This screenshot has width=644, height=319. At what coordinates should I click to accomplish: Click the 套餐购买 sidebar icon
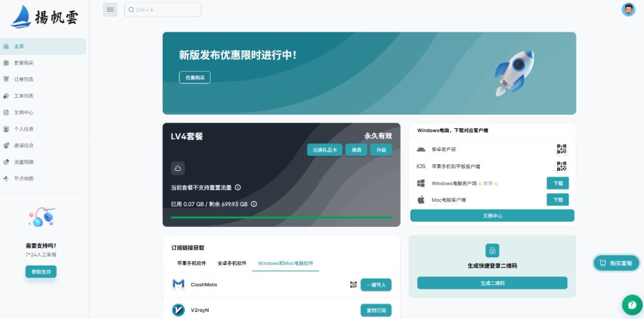click(x=6, y=63)
